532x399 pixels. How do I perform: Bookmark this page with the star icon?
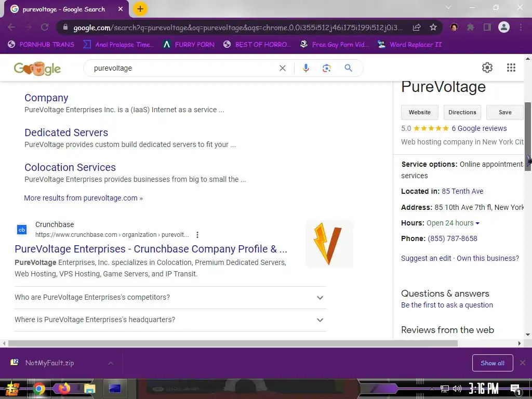click(433, 27)
